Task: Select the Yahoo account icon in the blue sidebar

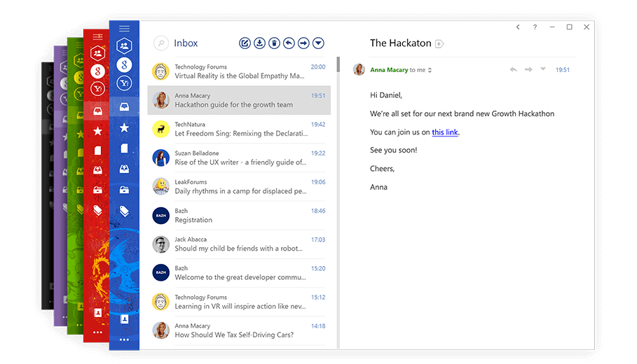Action: tap(124, 84)
